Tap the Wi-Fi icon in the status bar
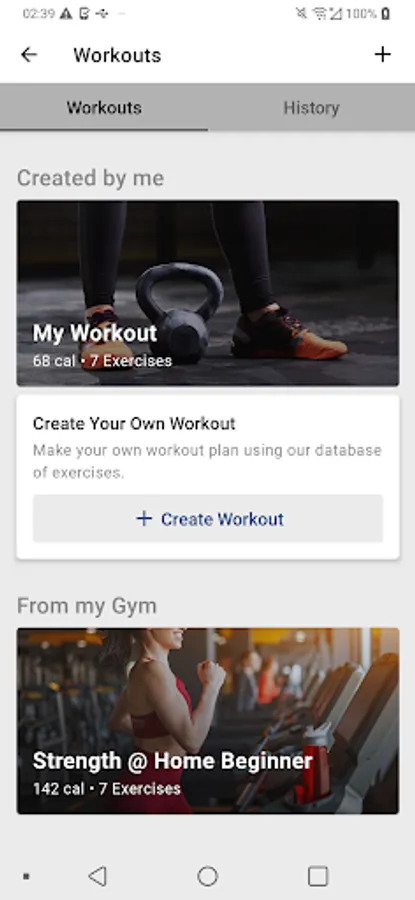The width and height of the screenshot is (415, 900). [x=320, y=14]
